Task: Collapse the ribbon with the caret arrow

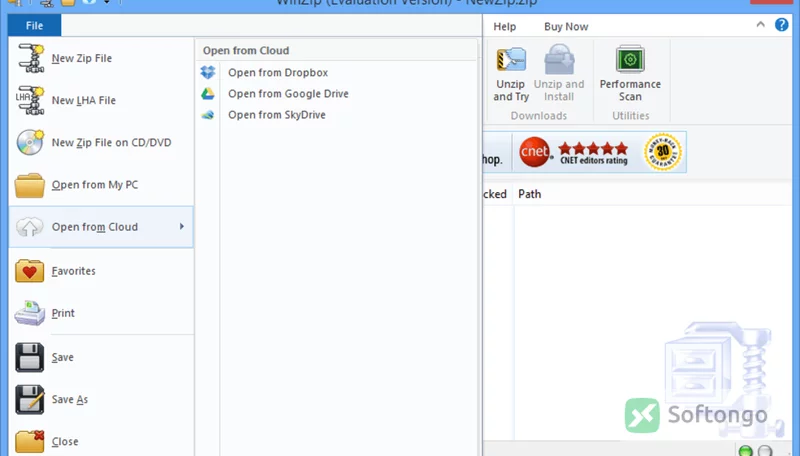Action: 760,24
